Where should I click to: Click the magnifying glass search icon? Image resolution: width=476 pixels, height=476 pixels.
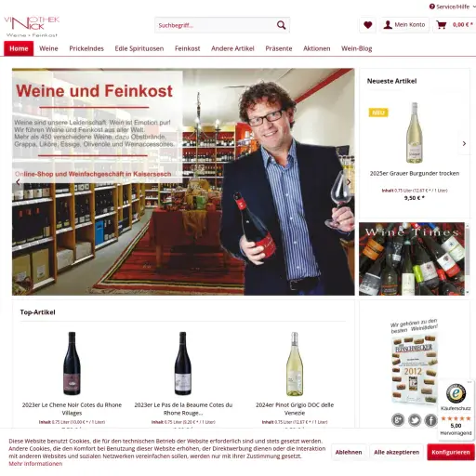click(x=281, y=25)
